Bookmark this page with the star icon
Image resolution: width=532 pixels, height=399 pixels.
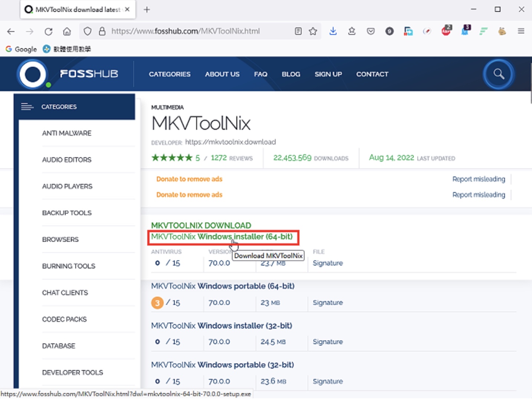(x=313, y=32)
